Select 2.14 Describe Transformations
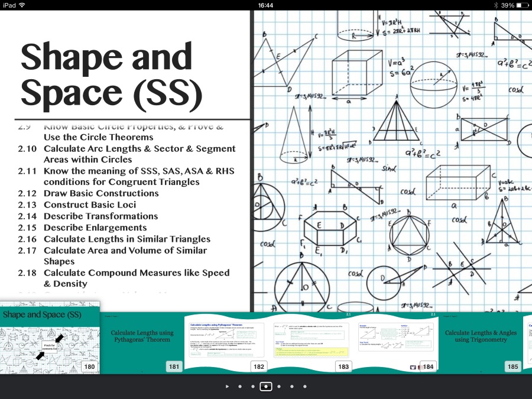 pyautogui.click(x=100, y=216)
